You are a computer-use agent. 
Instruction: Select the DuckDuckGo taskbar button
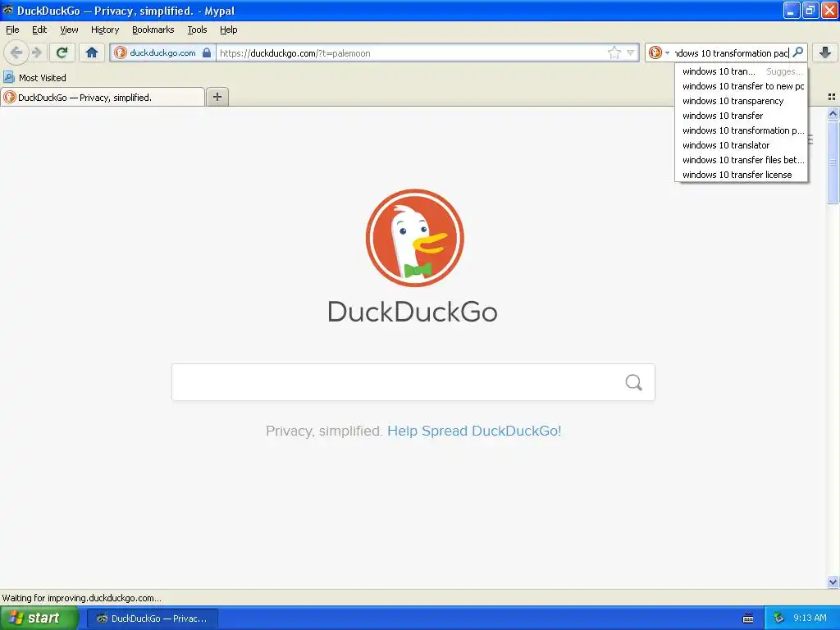153,619
